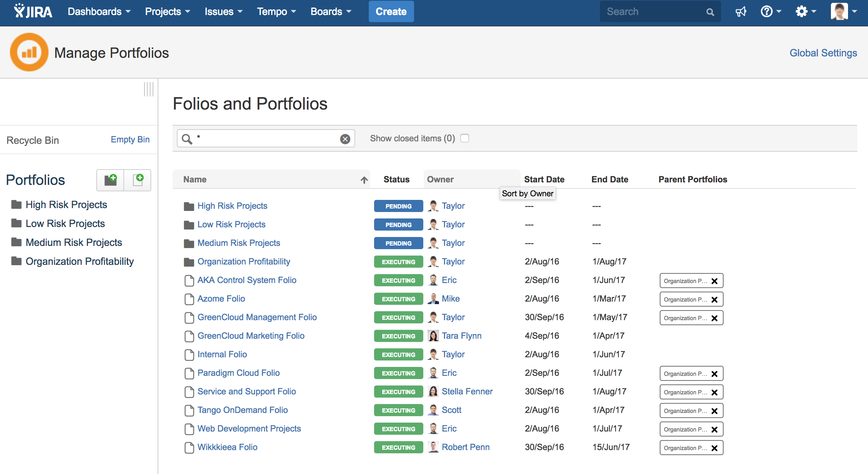Viewport: 868px width, 474px height.
Task: Click the new folio document icon
Action: point(138,180)
